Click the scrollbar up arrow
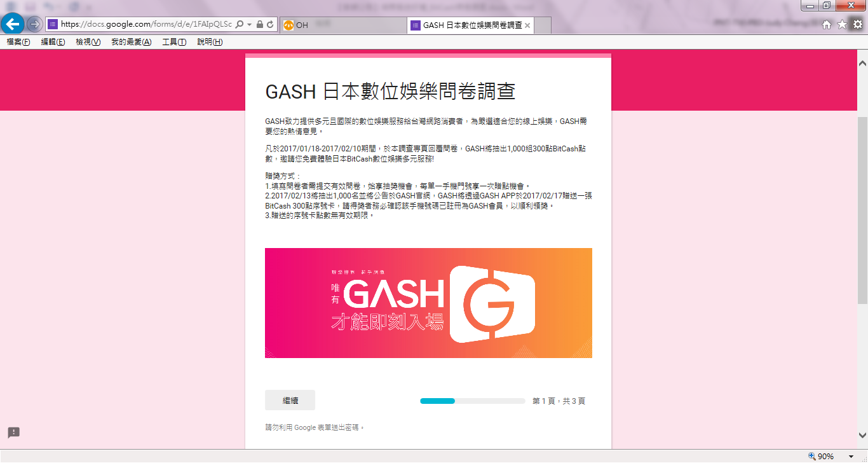This screenshot has width=868, height=463. (862, 64)
